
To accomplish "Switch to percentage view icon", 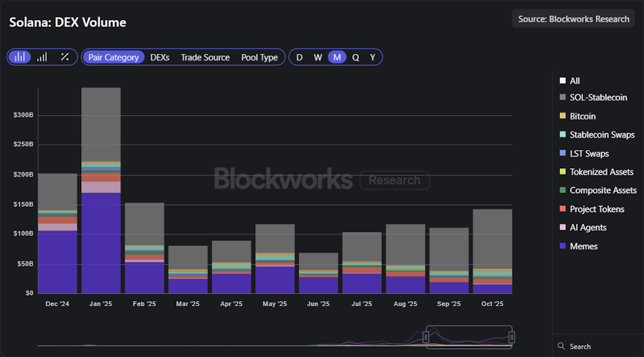I will [65, 57].
